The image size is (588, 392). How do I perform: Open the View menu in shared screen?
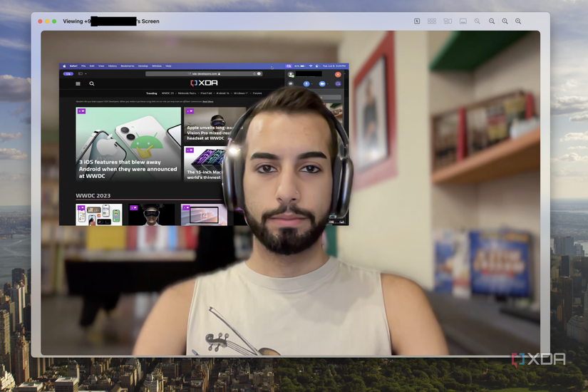(101, 66)
